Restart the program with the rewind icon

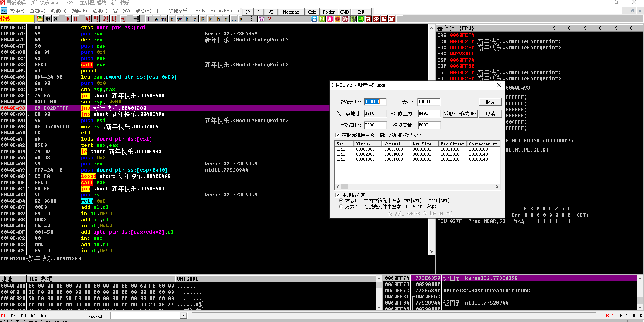(48, 19)
